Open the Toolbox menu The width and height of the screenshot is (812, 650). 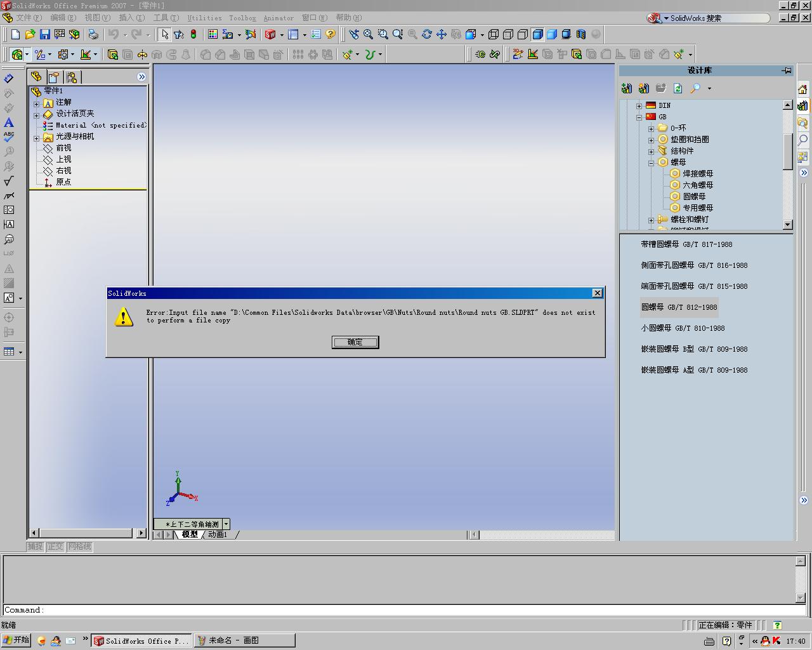(242, 18)
